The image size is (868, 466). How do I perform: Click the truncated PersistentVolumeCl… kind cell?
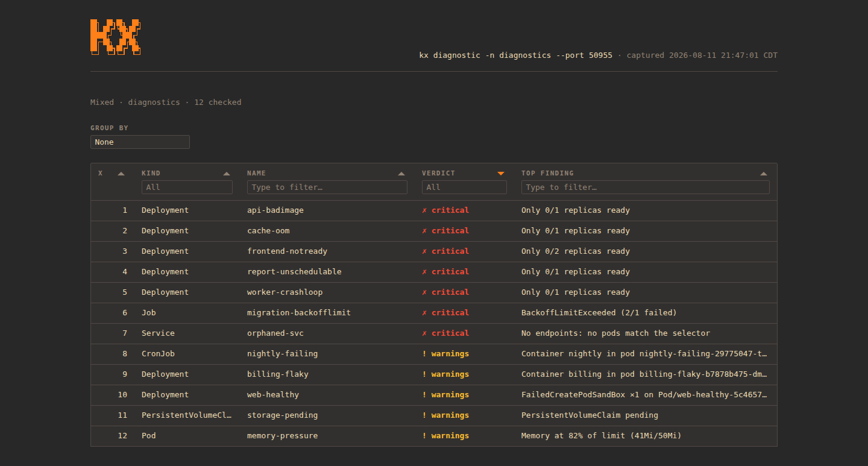coord(187,415)
